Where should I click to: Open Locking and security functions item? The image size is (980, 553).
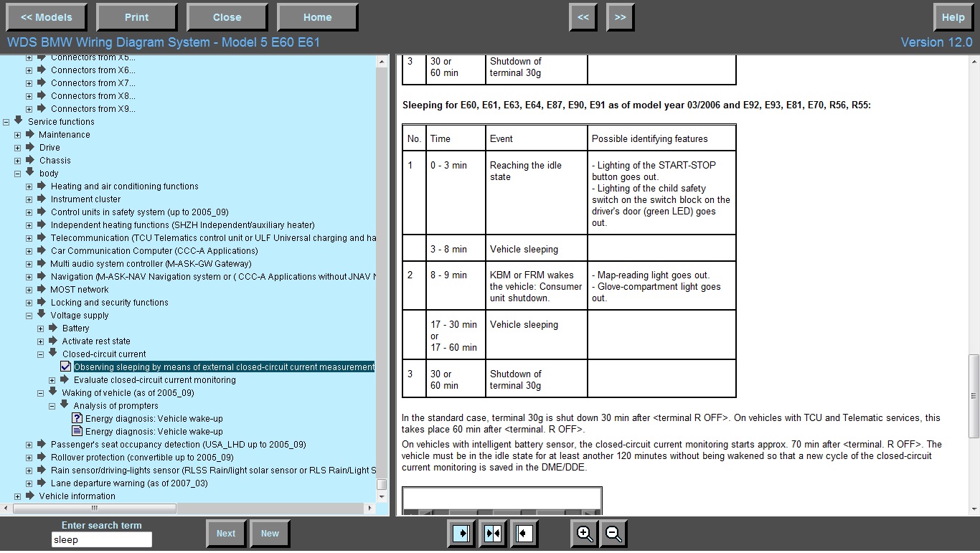click(x=109, y=302)
